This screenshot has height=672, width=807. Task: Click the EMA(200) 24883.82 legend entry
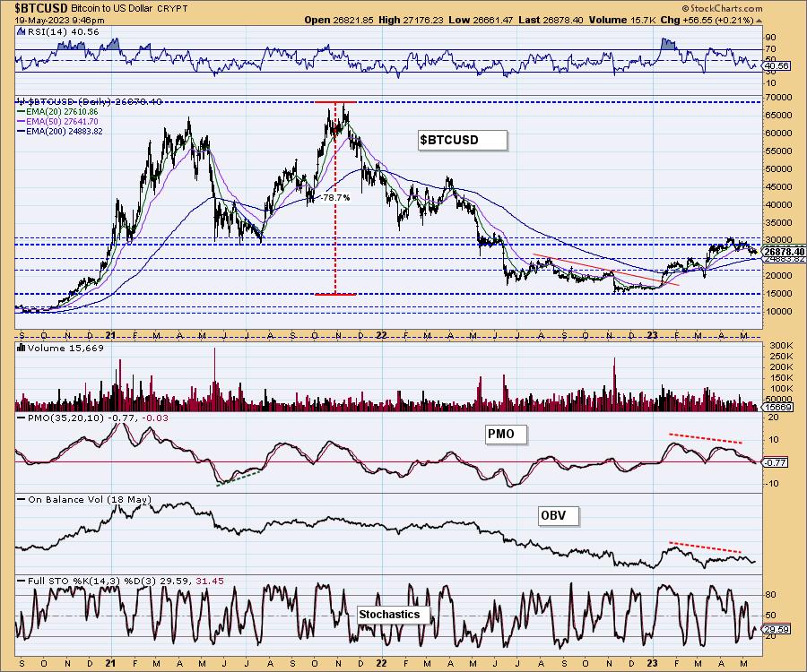click(x=60, y=131)
